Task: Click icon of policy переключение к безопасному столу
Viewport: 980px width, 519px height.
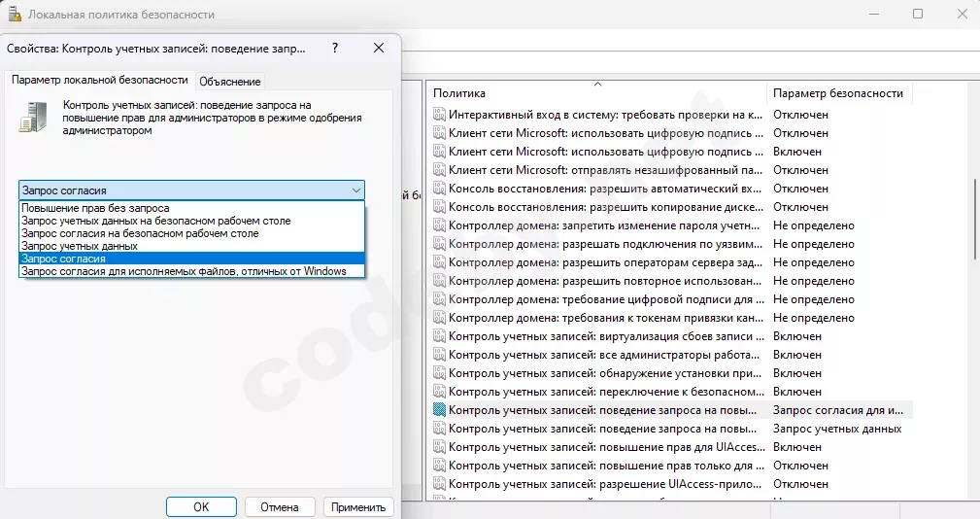Action: click(x=439, y=392)
